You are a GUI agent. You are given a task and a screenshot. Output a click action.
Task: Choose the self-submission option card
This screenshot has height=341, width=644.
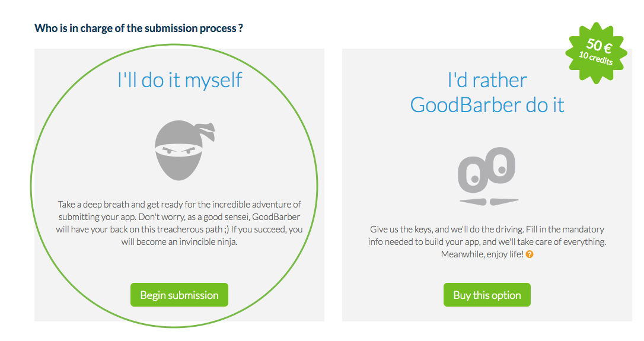click(179, 185)
